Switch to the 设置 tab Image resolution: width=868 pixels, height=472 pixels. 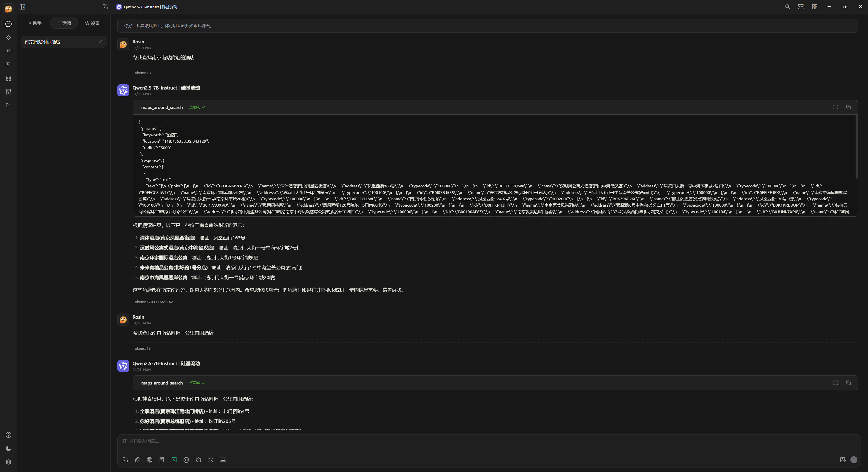(92, 23)
